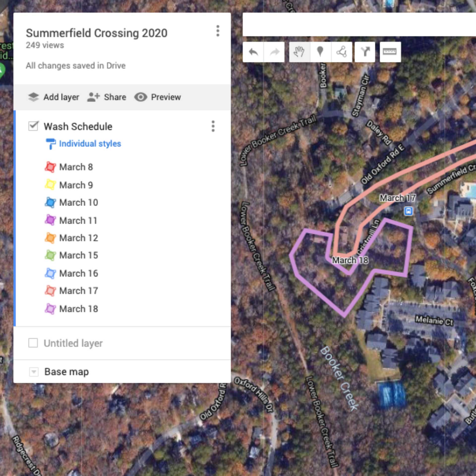Click the map search input field

click(359, 25)
